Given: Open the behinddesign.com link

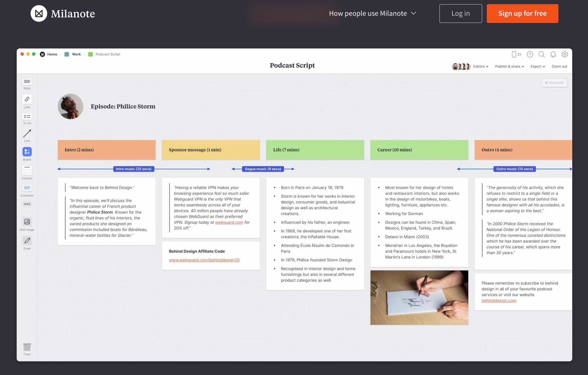Looking at the screenshot, I should pos(499,301).
